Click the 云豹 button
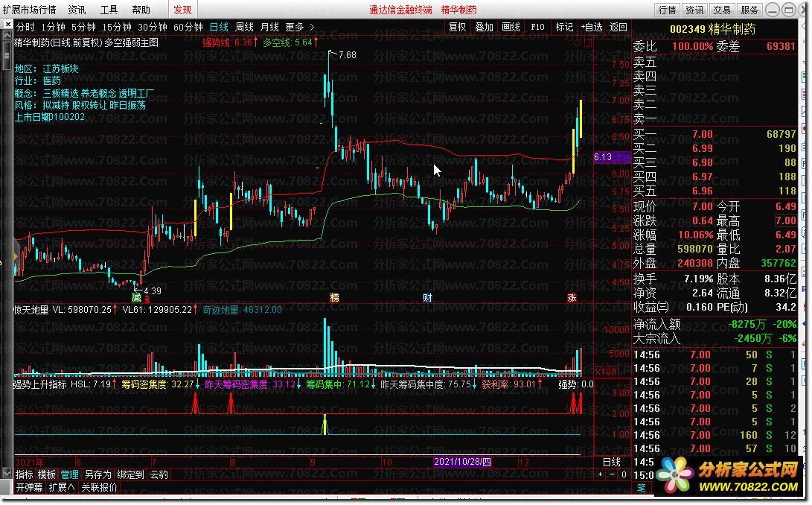The height and width of the screenshot is (505, 812). [x=159, y=474]
